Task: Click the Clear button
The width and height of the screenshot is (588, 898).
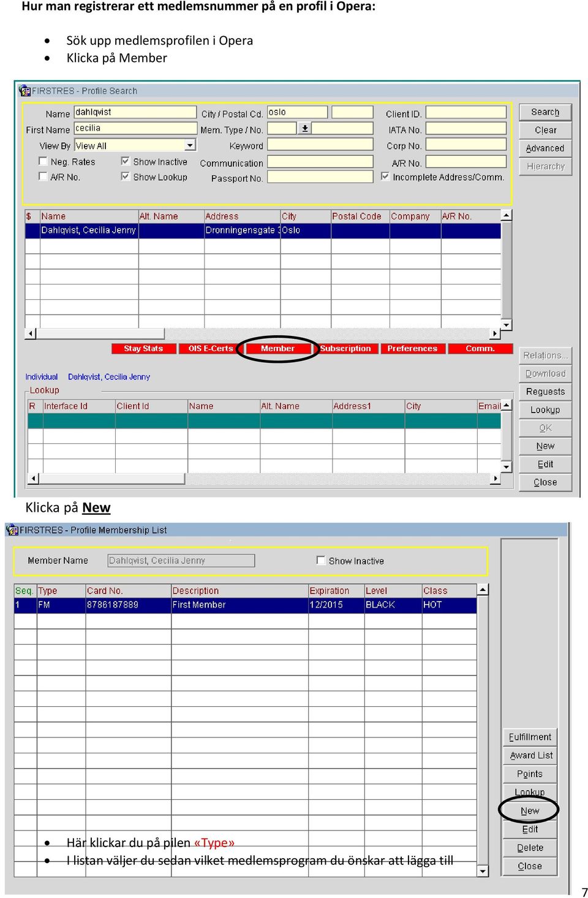Action: click(x=545, y=130)
